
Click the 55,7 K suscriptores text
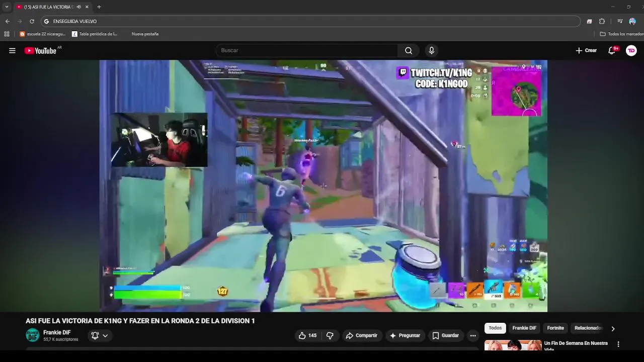click(x=60, y=339)
